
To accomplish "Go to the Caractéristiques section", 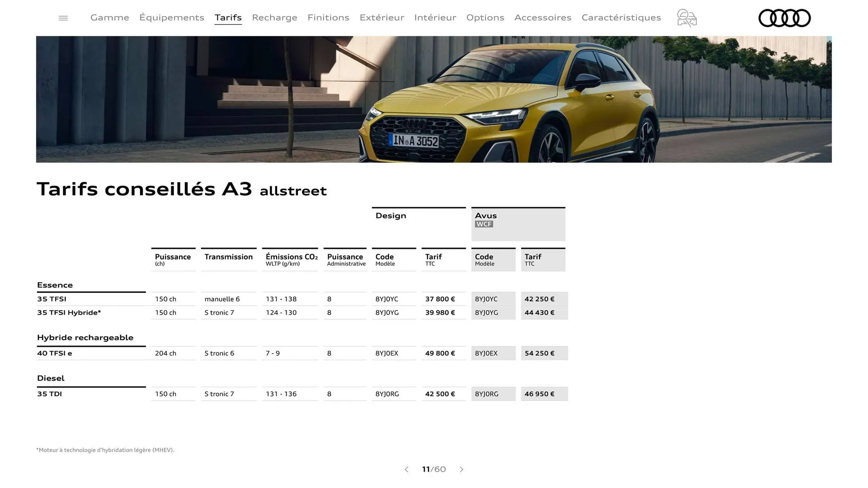I will click(x=621, y=17).
